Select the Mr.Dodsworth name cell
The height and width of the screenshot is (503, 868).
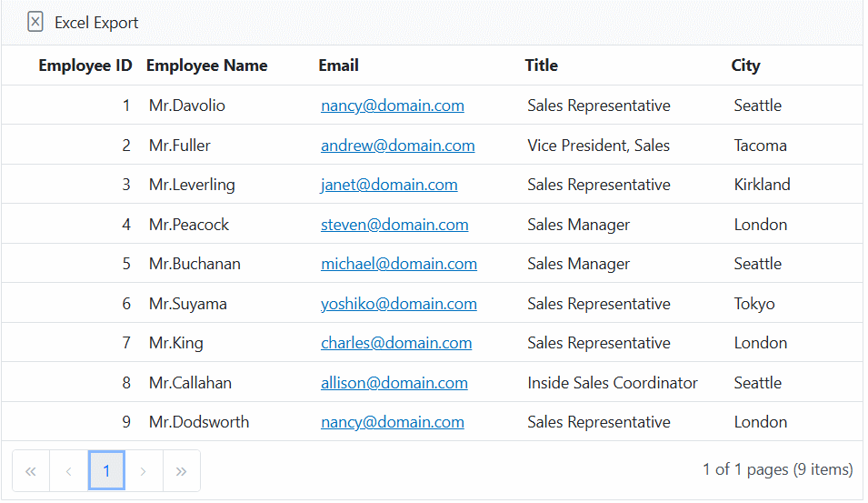coord(199,422)
